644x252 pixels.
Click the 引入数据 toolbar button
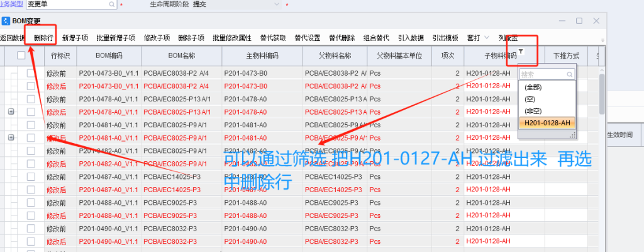pyautogui.click(x=411, y=38)
